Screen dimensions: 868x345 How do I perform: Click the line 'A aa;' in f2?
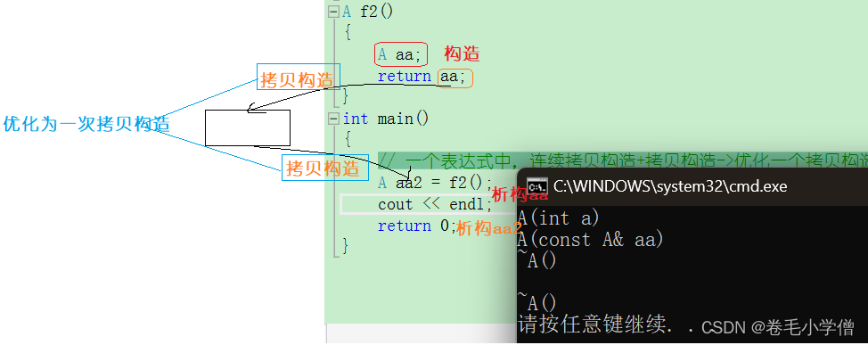[399, 54]
